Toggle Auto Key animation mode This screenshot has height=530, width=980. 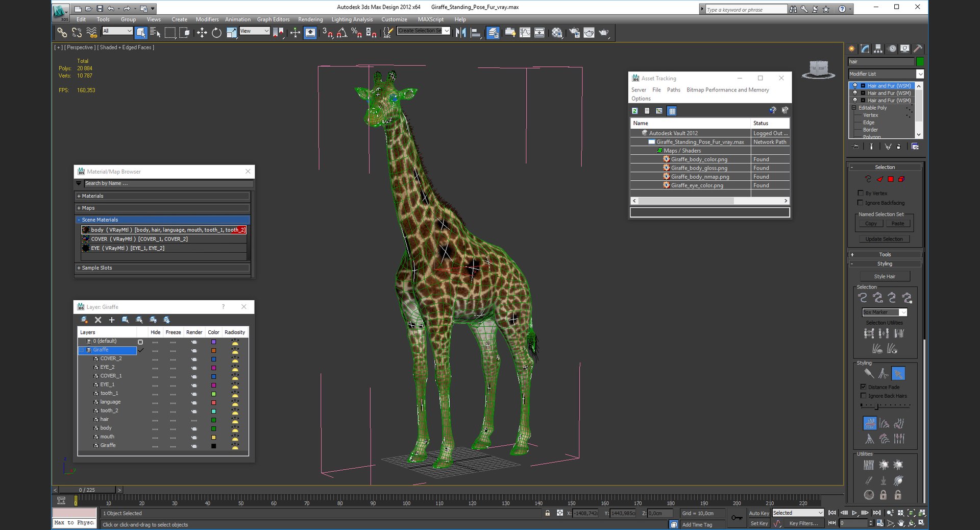[758, 513]
